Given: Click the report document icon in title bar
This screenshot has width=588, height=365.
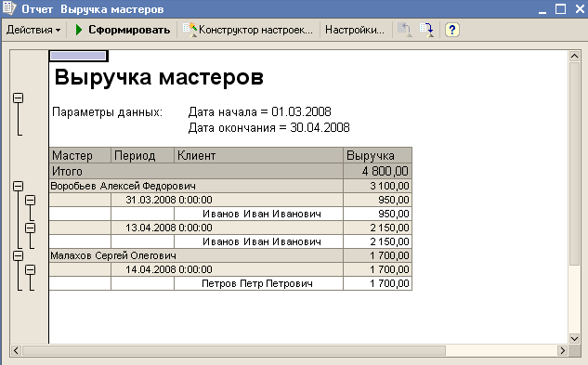Looking at the screenshot, I should [8, 8].
